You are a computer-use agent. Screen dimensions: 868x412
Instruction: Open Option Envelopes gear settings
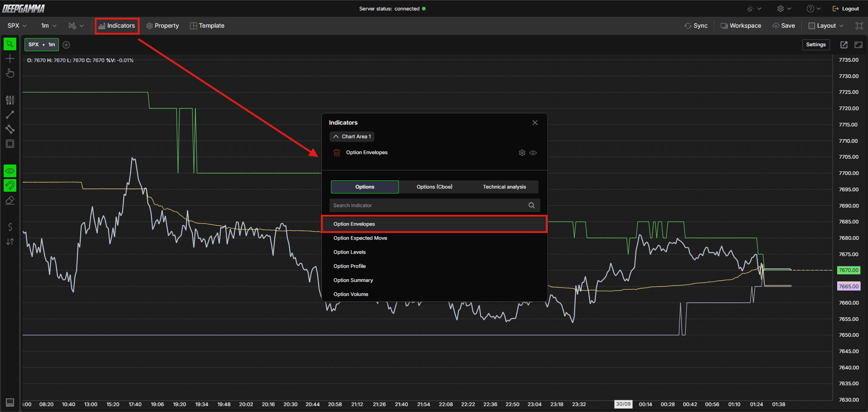522,153
